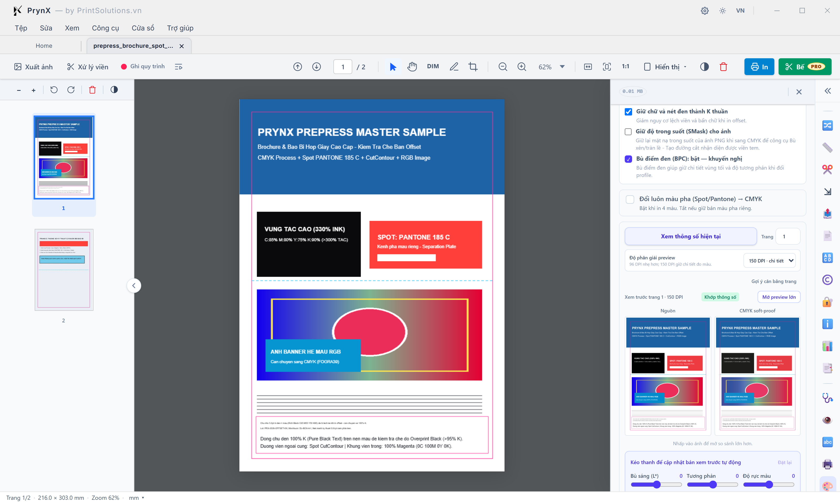
Task: Open the Công cụ menu
Action: [x=105, y=28]
